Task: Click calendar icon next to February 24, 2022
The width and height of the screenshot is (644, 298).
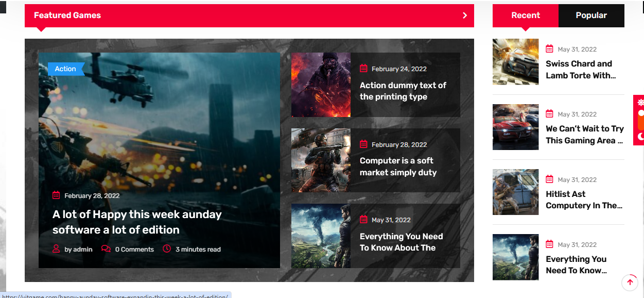Action: pyautogui.click(x=363, y=68)
